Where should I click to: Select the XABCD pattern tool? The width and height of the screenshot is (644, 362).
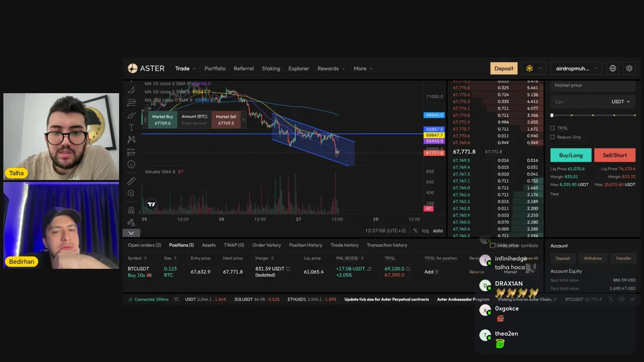click(x=131, y=140)
